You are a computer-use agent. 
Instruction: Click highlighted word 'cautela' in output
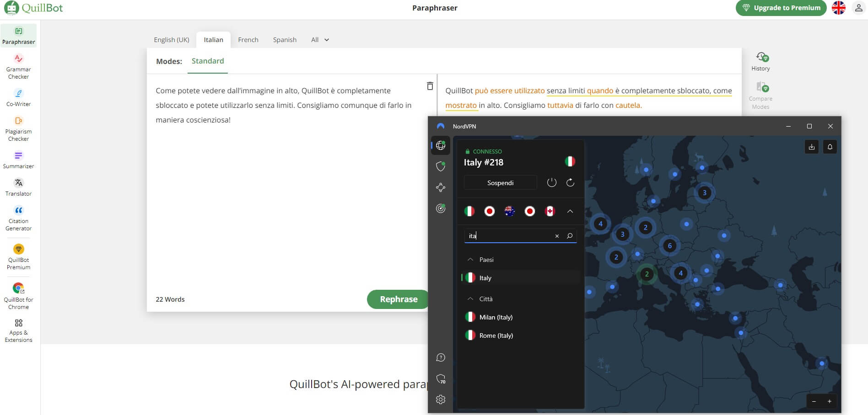628,105
